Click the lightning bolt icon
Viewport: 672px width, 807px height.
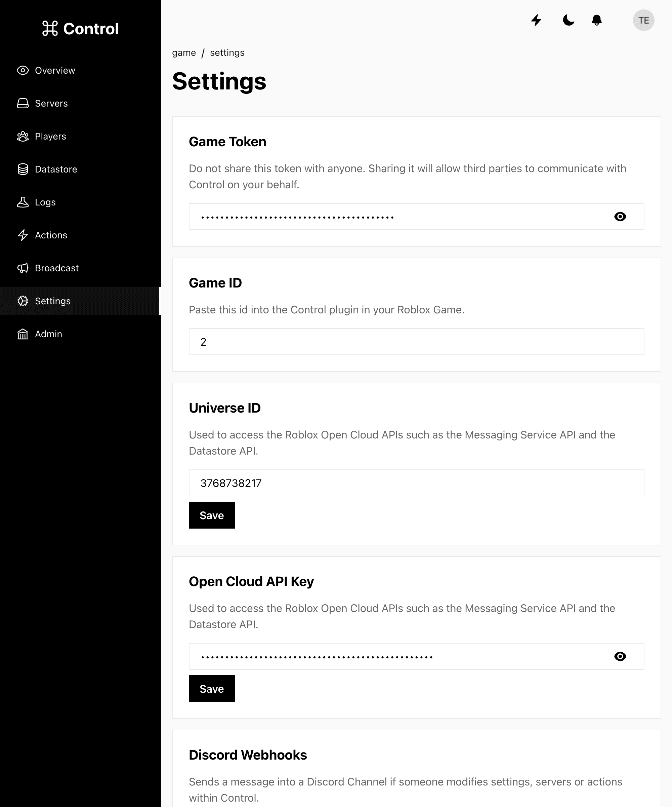537,20
